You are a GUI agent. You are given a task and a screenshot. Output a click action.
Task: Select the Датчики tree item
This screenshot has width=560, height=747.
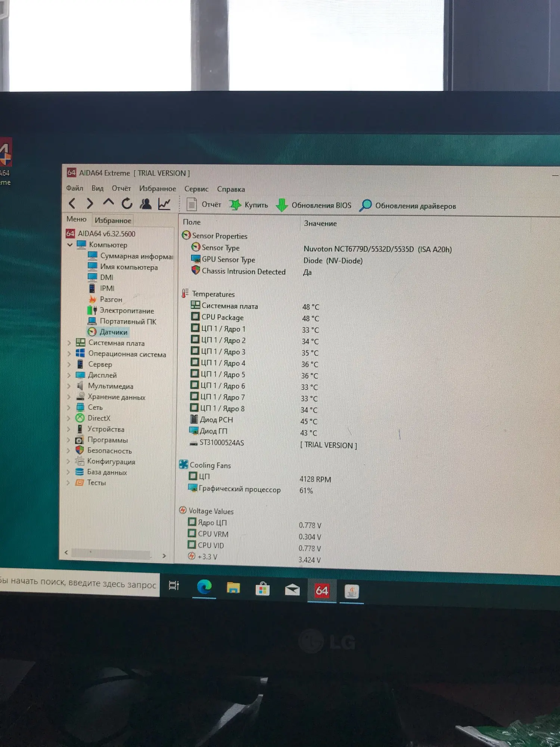click(x=108, y=332)
